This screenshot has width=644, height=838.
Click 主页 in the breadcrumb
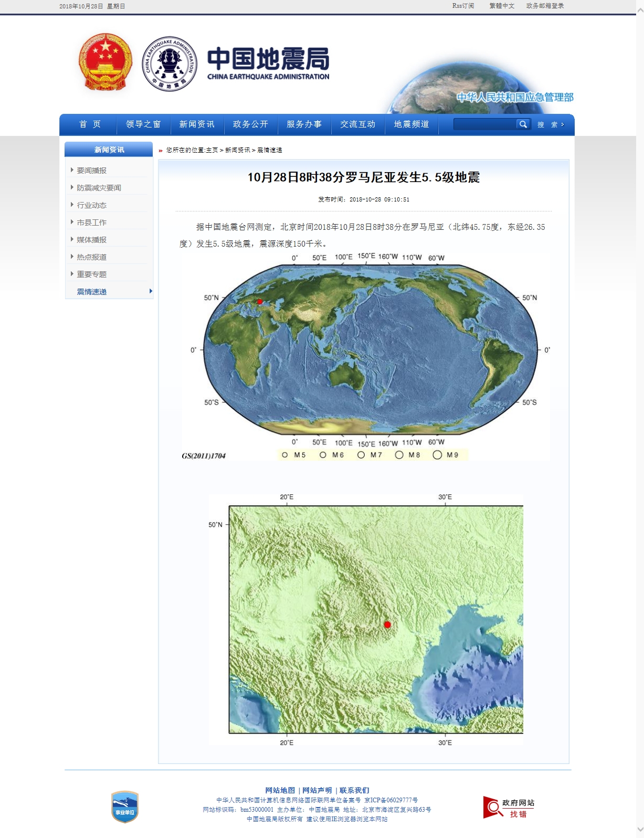212,150
